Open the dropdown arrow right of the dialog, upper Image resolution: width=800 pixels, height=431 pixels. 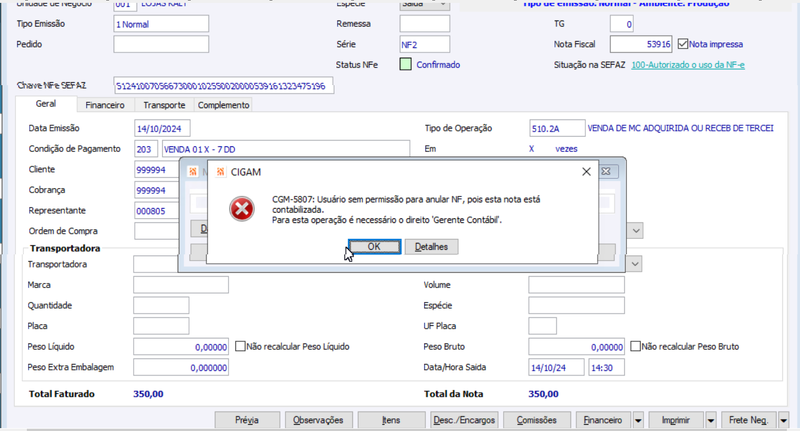pyautogui.click(x=636, y=231)
